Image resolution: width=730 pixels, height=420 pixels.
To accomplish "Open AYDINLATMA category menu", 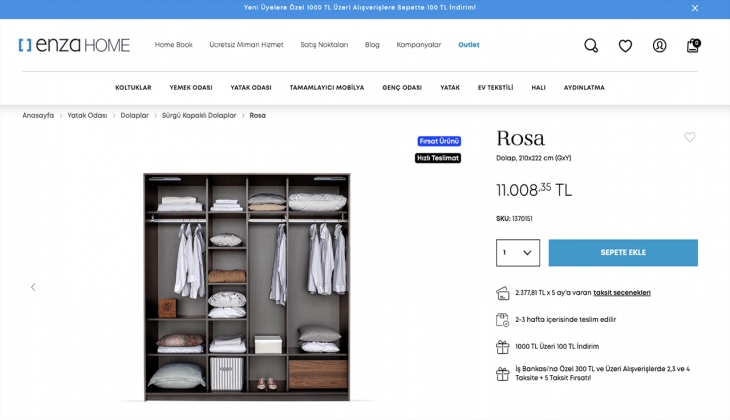I will pyautogui.click(x=584, y=88).
